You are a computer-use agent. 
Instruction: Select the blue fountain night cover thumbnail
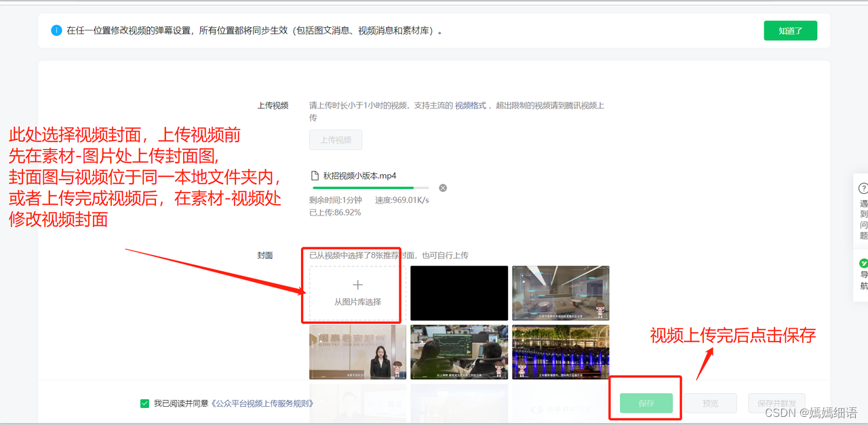click(561, 352)
